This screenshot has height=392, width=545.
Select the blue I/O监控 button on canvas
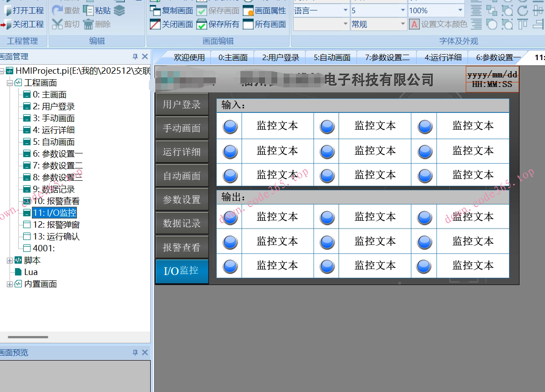[182, 271]
